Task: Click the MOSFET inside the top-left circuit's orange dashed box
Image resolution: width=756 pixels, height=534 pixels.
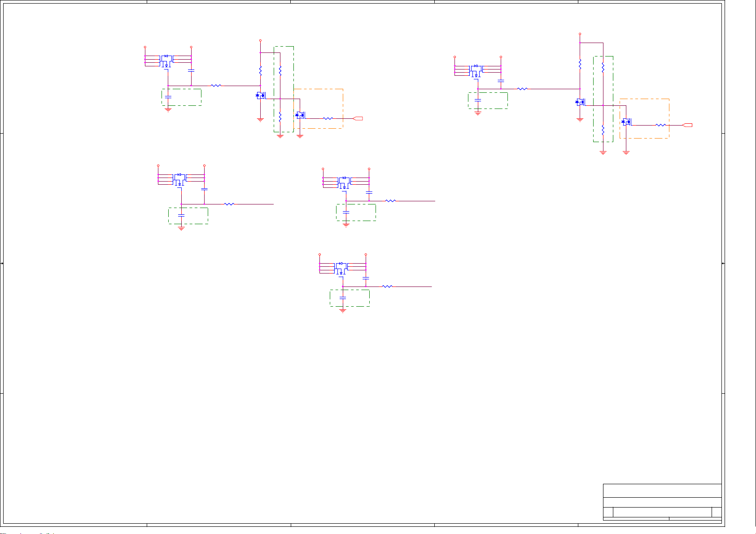Action: (x=300, y=115)
